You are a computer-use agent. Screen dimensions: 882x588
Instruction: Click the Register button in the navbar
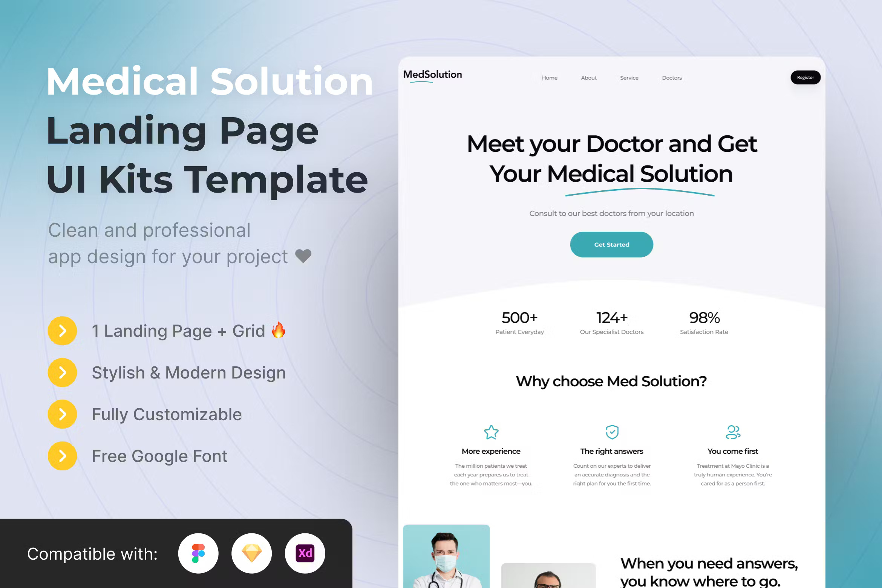[806, 77]
